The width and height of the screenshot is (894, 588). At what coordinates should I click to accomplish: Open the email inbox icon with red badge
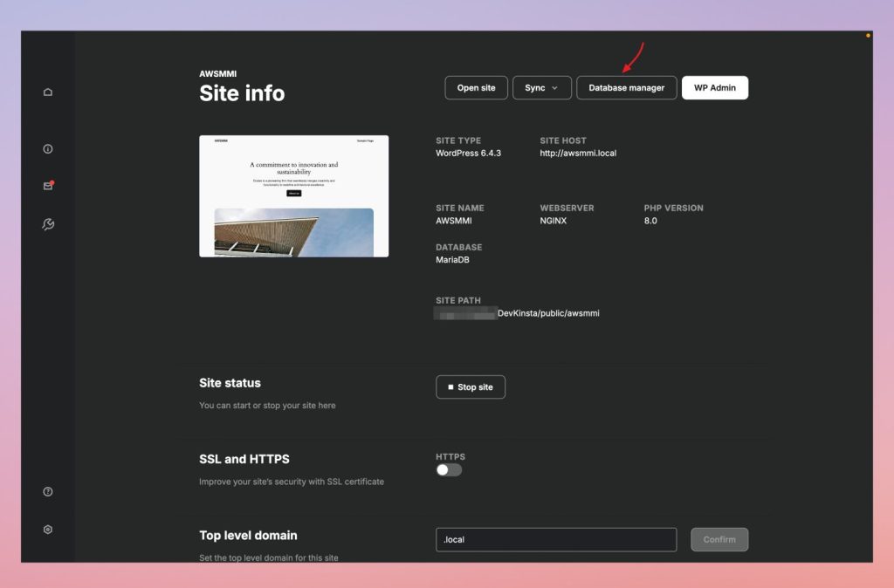tap(49, 186)
